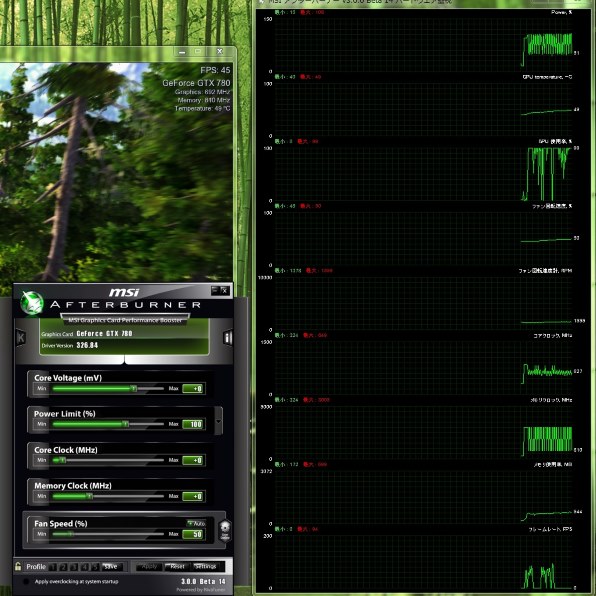
Task: Select profile slot 5
Action: tap(95, 567)
